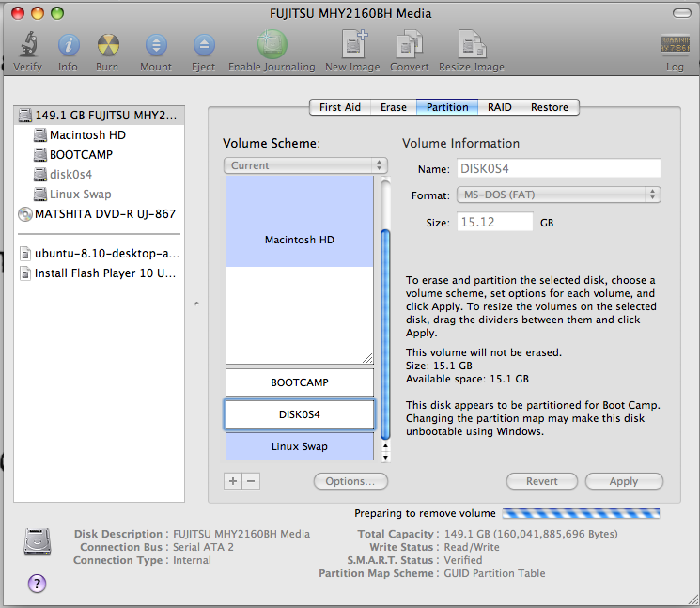Viewport: 700px width, 608px height.
Task: Open the RAID tab
Action: 500,107
